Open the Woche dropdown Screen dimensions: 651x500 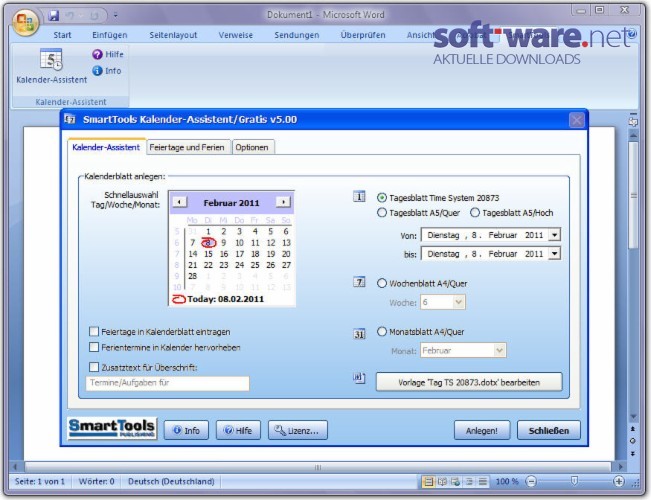458,302
